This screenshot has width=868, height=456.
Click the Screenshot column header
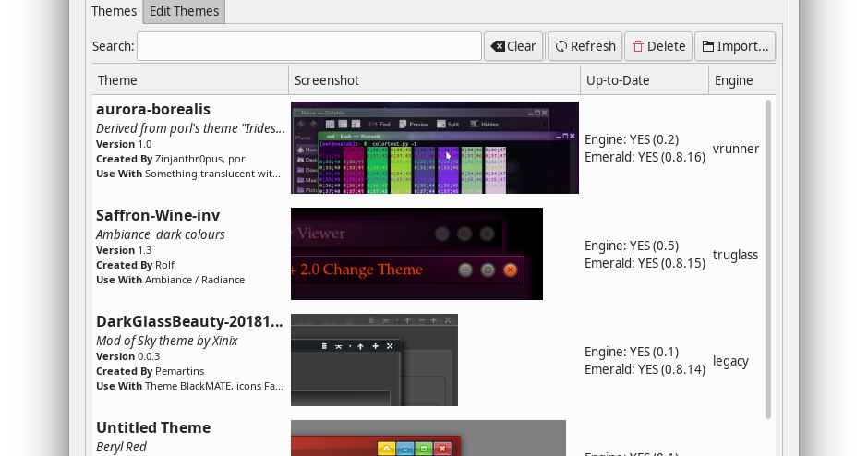434,80
